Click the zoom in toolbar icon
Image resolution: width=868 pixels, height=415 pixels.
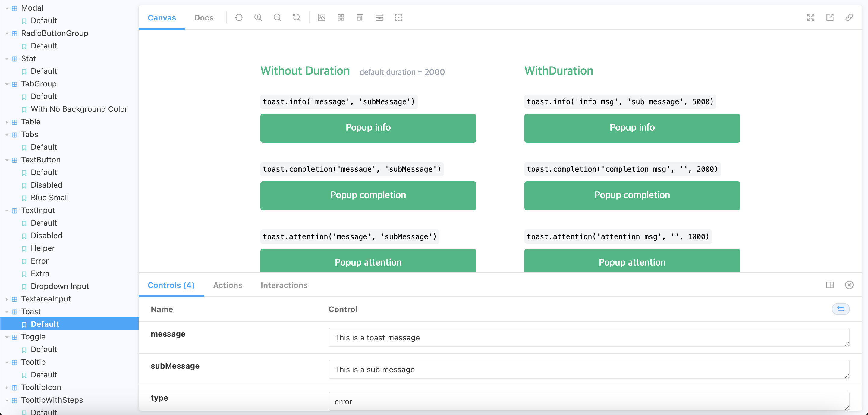pyautogui.click(x=258, y=17)
